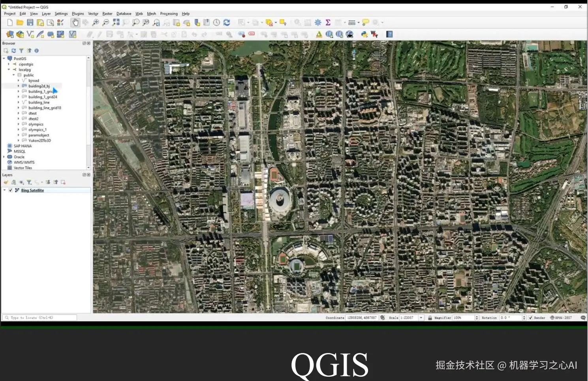Save the project with the floppy disk icon
The height and width of the screenshot is (381, 588).
pyautogui.click(x=30, y=22)
